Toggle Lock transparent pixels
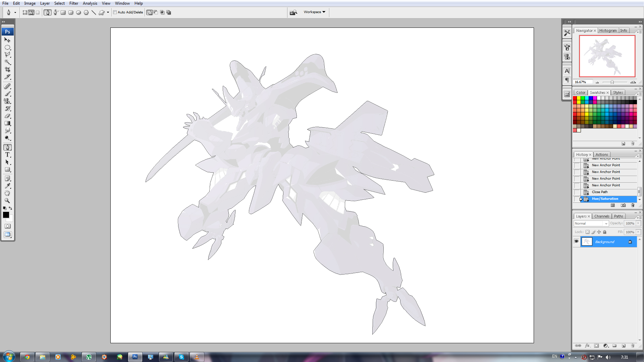The image size is (644, 362). point(587,232)
